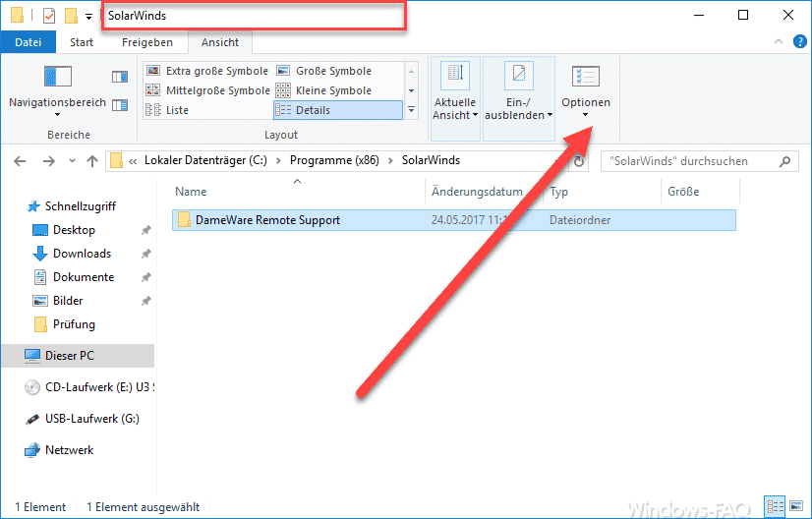Click the layout gallery down arrow
Viewport: 812px width, 519px height.
click(411, 90)
